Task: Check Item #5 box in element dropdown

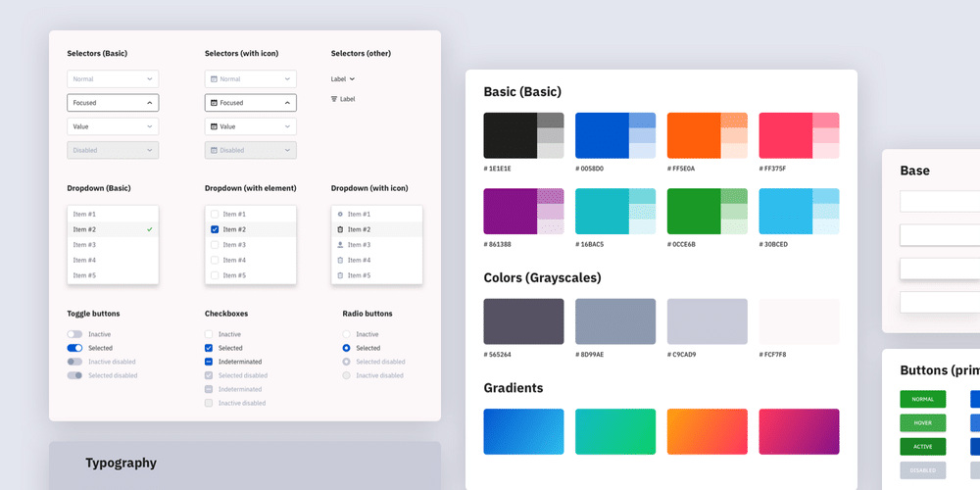Action: 215,275
